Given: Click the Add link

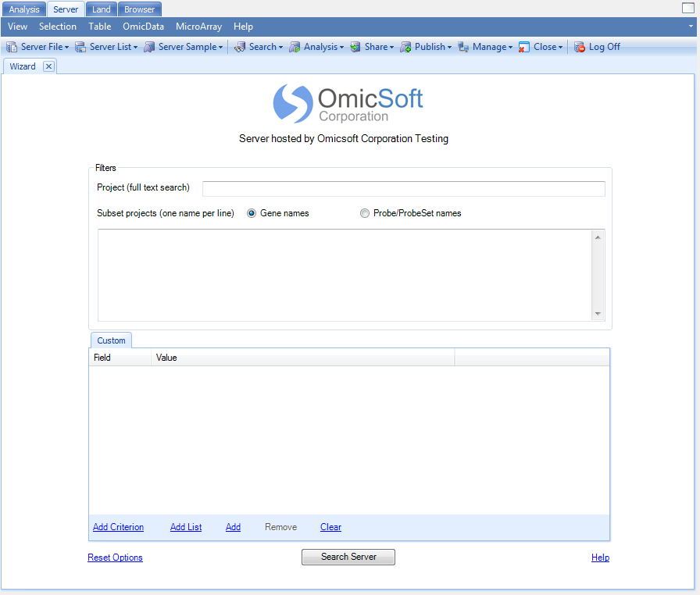Looking at the screenshot, I should (x=233, y=527).
